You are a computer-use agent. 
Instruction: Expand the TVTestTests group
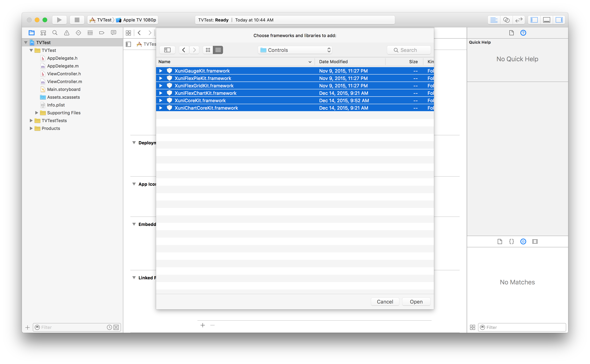(31, 120)
